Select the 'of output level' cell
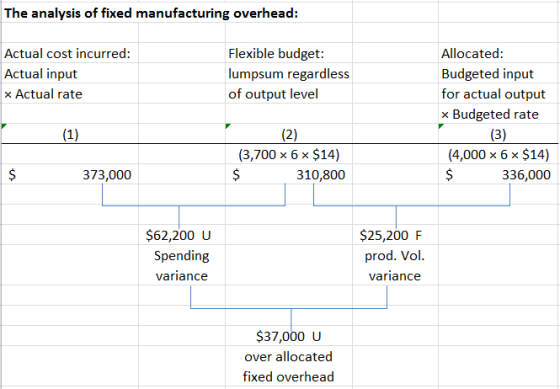This screenshot has width=560, height=389. click(273, 94)
